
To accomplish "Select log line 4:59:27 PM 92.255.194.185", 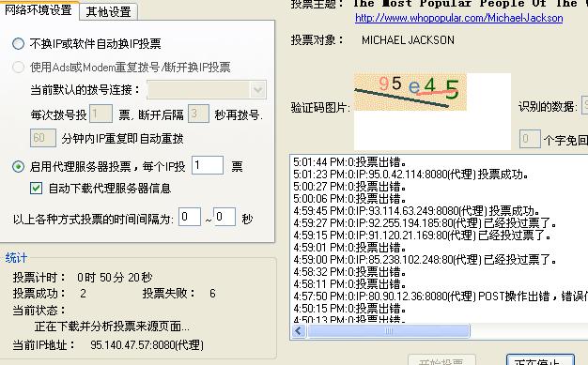I will [425, 223].
